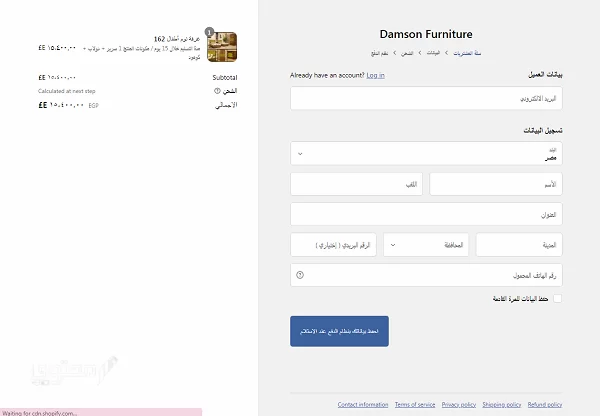600x416 pixels.
Task: Click the product thumbnail in order summary
Action: [222, 47]
